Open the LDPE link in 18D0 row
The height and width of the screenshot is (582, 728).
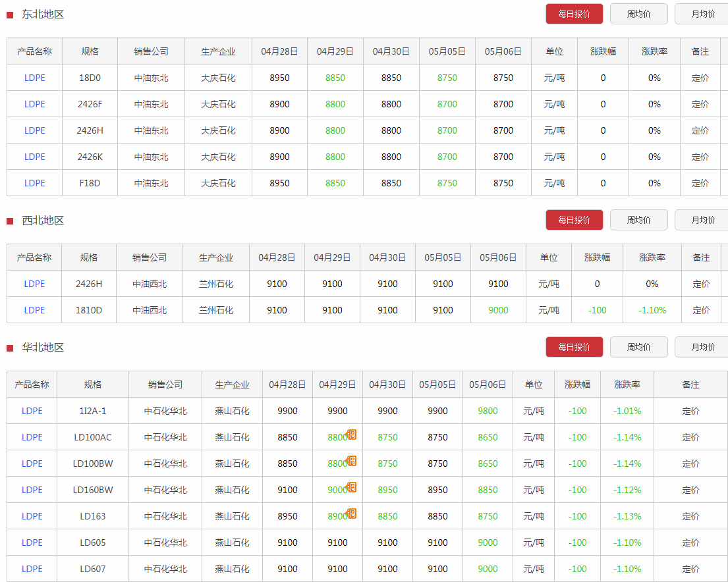coord(35,78)
